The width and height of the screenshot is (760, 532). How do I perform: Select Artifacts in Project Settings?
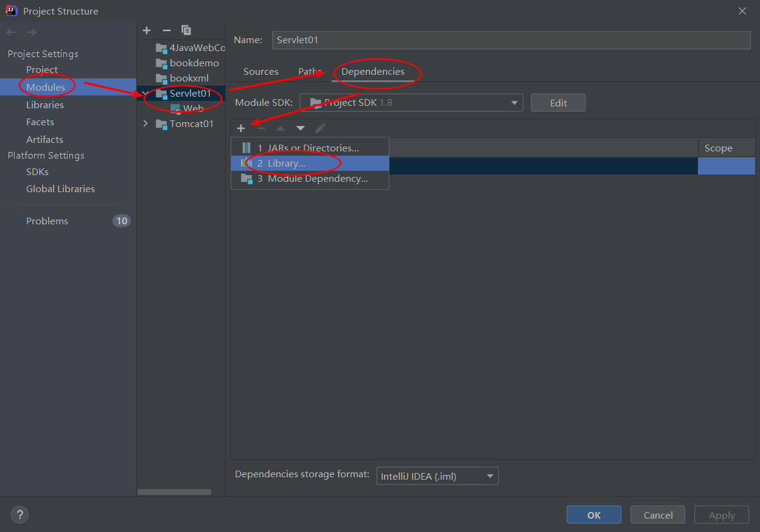point(44,139)
